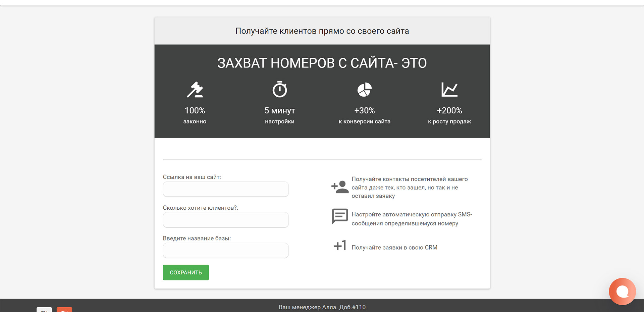Switch language to EN
This screenshot has height=312, width=644.
[x=44, y=310]
